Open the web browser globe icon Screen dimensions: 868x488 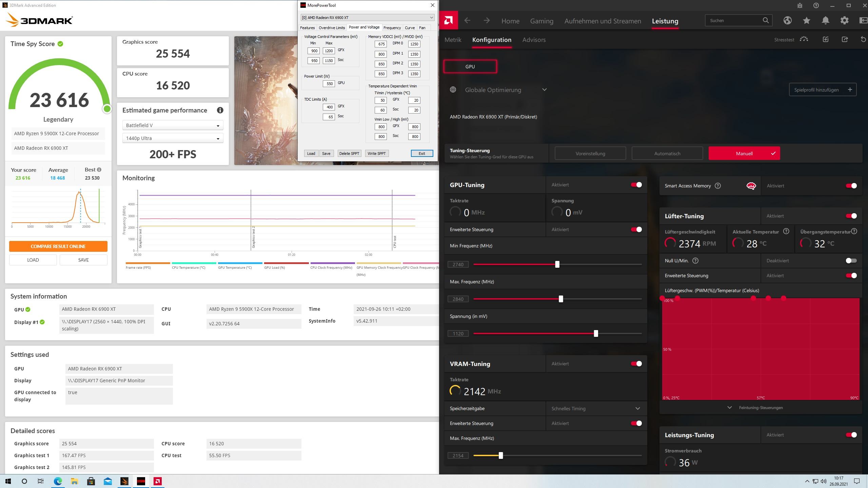[x=787, y=20]
